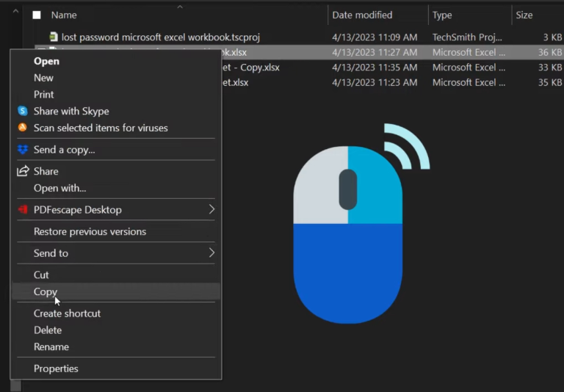The image size is (564, 392).
Task: Select the lost password workbook.tscproj file
Action: (x=160, y=37)
